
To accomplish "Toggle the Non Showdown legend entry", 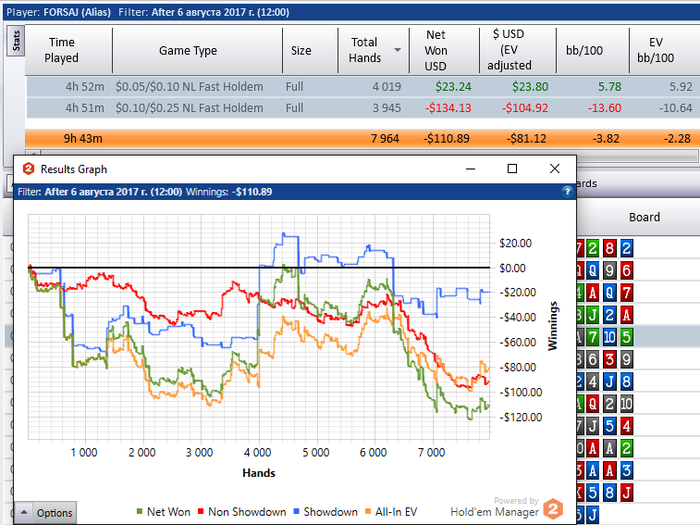I will [242, 512].
